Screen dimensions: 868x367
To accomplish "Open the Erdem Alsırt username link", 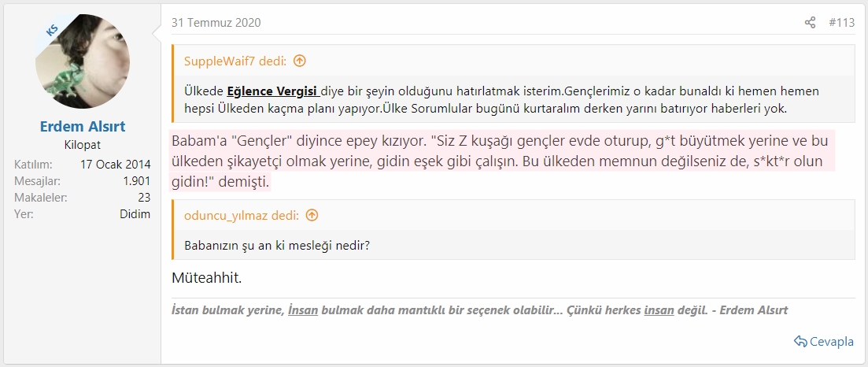I will [x=81, y=127].
